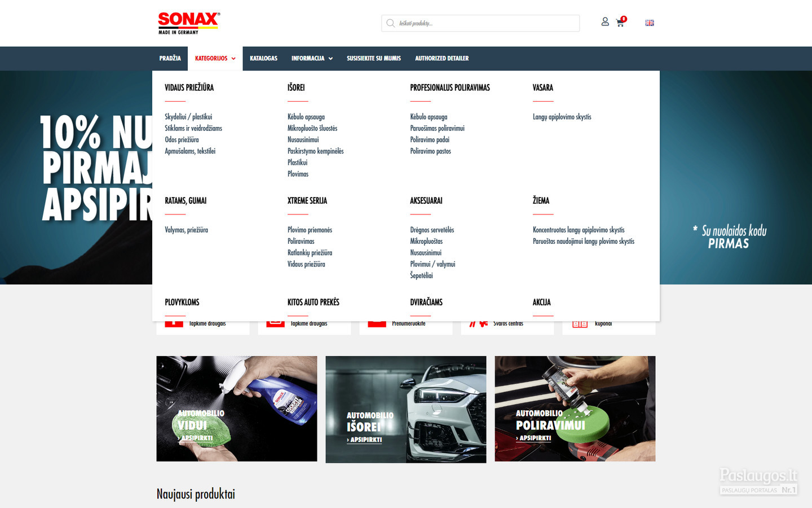Open Ratlankių priežiūra in Xtreme serija
The width and height of the screenshot is (812, 508).
tap(310, 253)
